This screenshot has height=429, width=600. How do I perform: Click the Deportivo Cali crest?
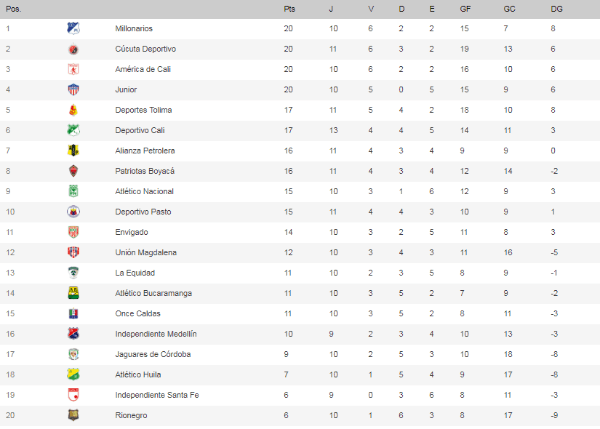pos(73,130)
